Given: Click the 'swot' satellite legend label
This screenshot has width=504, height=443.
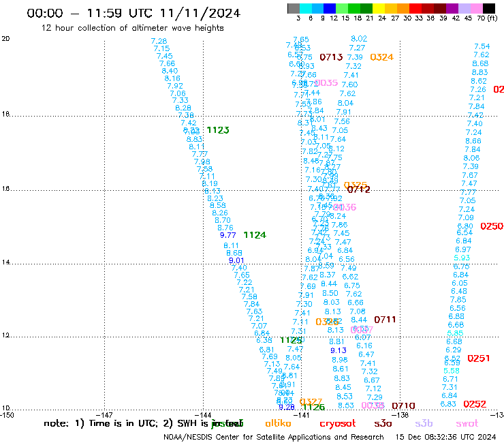Looking at the screenshot, I should (x=467, y=423).
